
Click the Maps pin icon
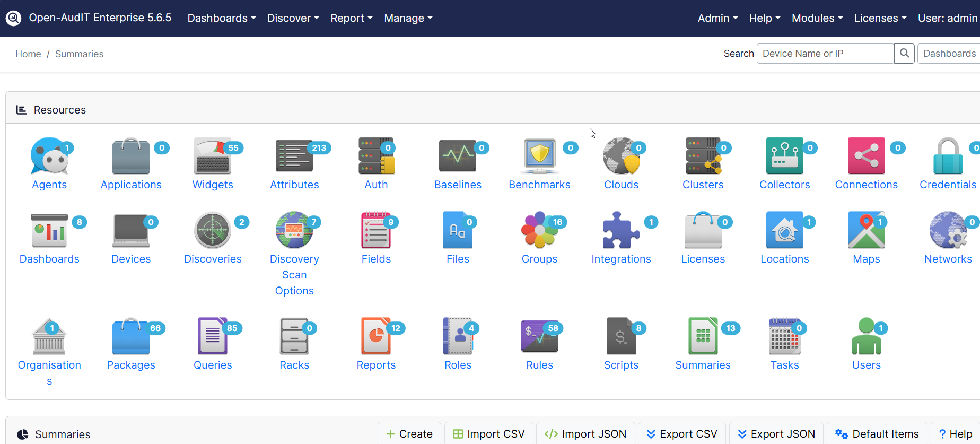(866, 230)
